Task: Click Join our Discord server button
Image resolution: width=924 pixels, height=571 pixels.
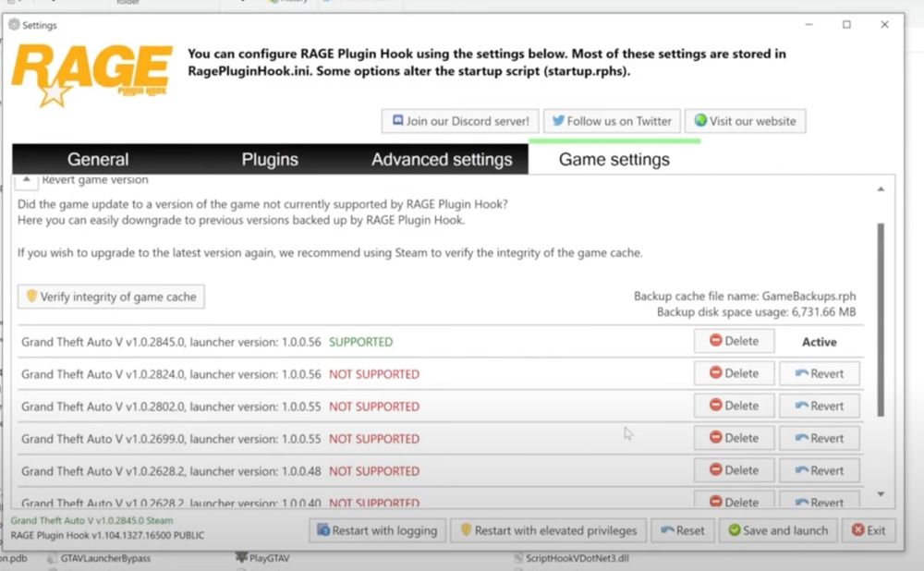Action: click(460, 121)
